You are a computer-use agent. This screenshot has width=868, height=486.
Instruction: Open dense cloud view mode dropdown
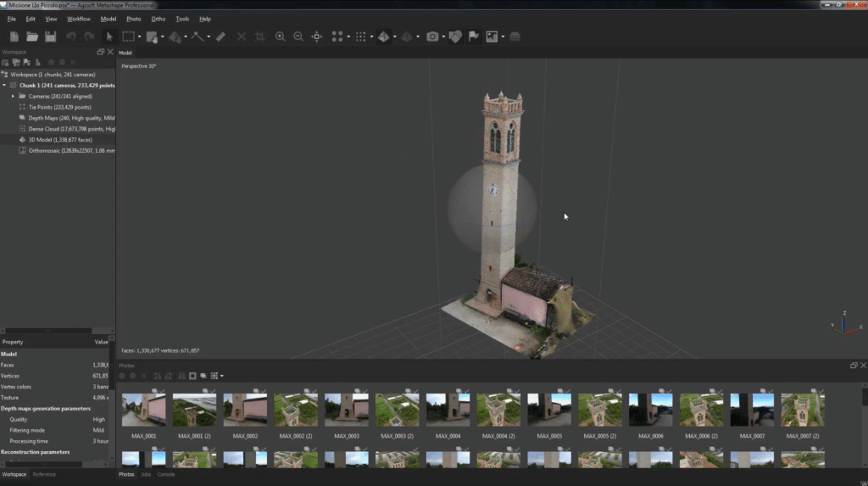pos(371,37)
